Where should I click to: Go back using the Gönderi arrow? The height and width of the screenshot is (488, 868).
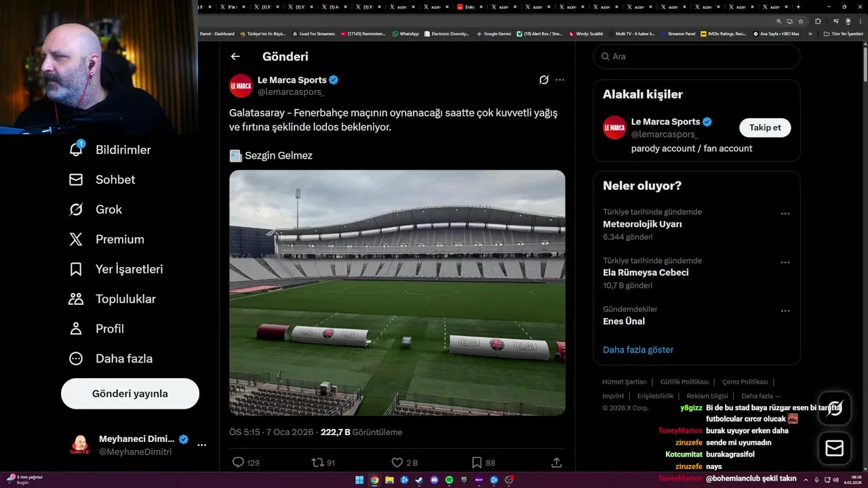click(x=235, y=57)
